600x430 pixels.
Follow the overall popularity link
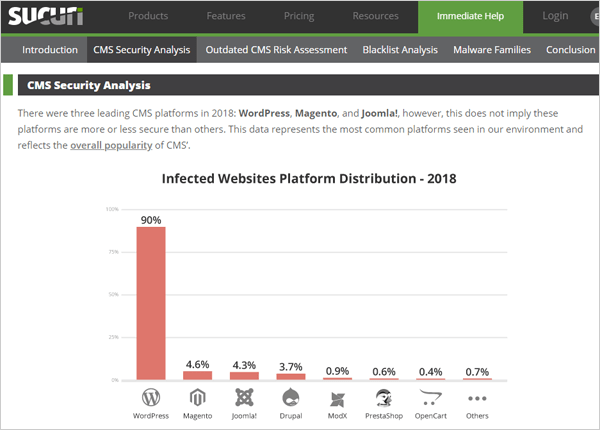111,145
